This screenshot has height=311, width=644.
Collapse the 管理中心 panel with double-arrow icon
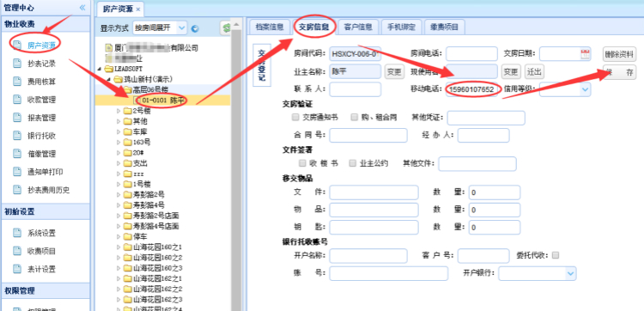[82, 8]
